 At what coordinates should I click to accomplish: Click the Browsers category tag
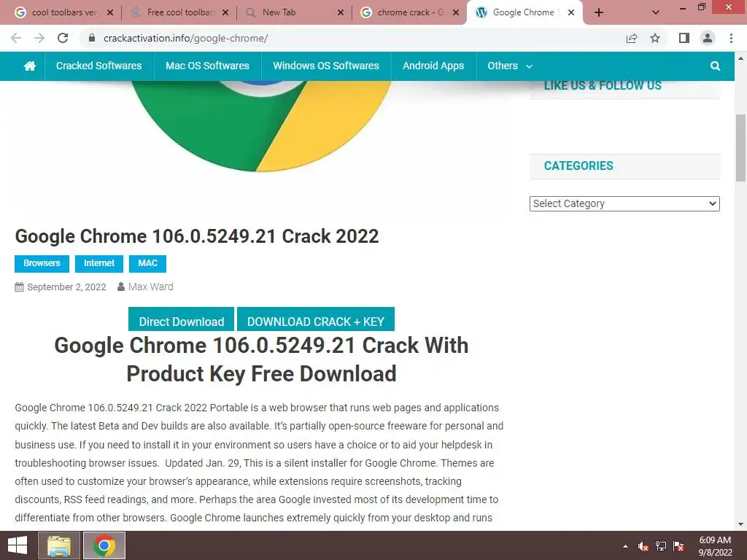[42, 263]
